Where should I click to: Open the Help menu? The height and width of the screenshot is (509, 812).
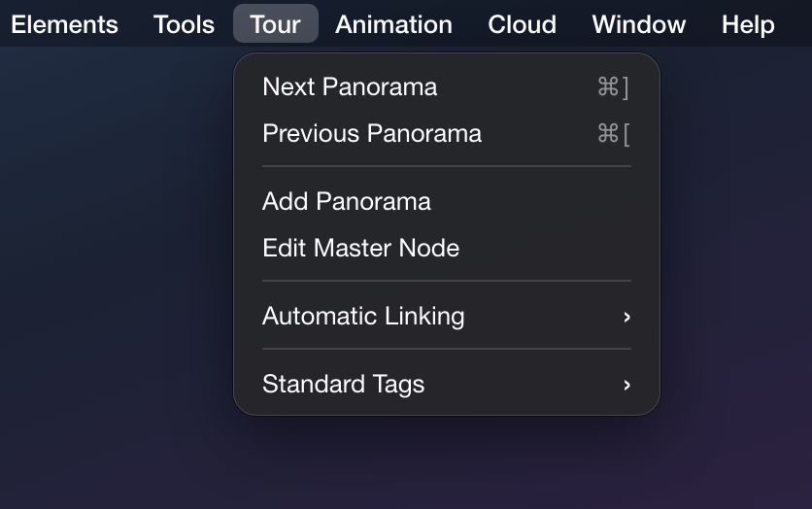click(748, 24)
